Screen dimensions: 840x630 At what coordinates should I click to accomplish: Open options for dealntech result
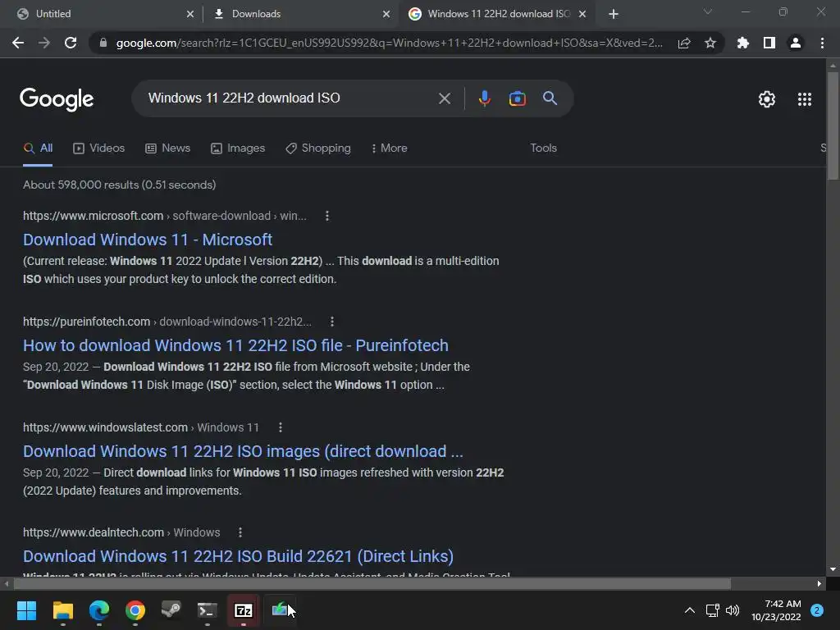(240, 532)
